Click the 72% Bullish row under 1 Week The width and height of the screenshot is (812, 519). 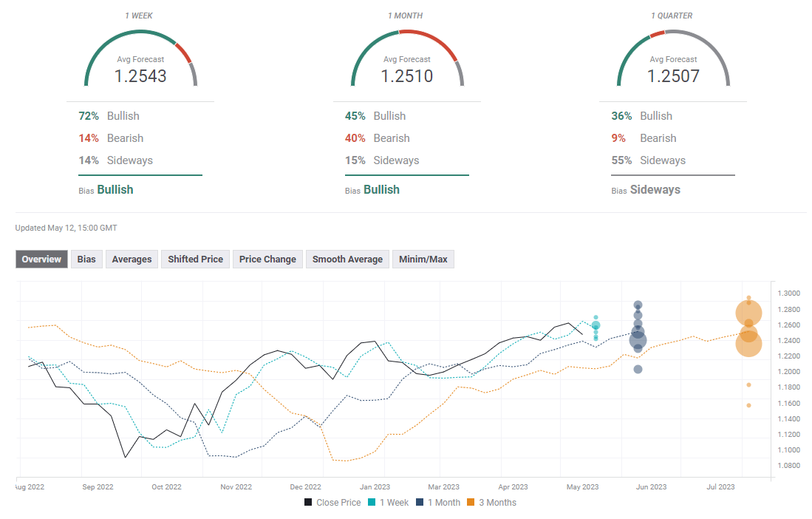(109, 116)
